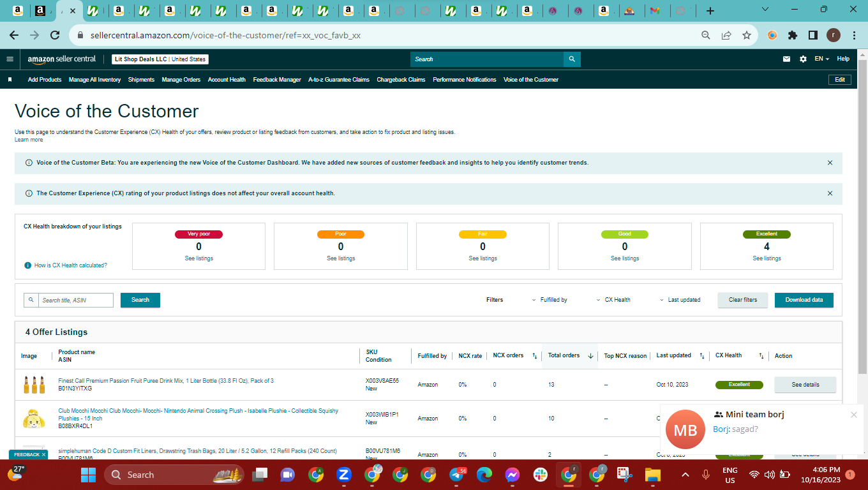The height and width of the screenshot is (490, 868).
Task: Close the current browser tab
Action: tap(73, 11)
